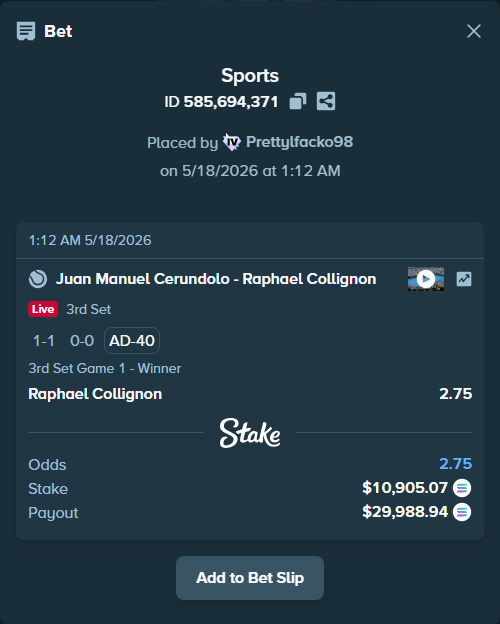Copy the bet ID to clipboard

(298, 101)
